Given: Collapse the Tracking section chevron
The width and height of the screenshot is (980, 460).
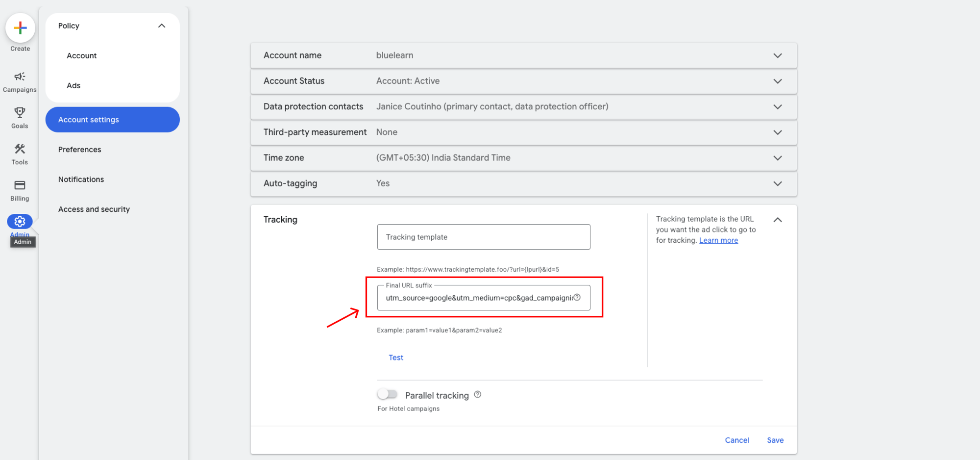Looking at the screenshot, I should point(778,219).
